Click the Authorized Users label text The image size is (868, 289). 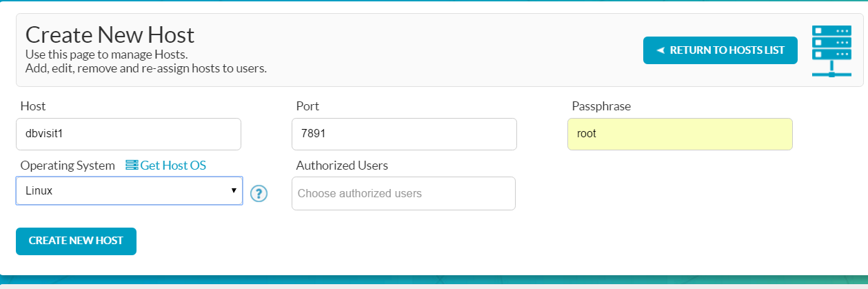pyautogui.click(x=342, y=166)
